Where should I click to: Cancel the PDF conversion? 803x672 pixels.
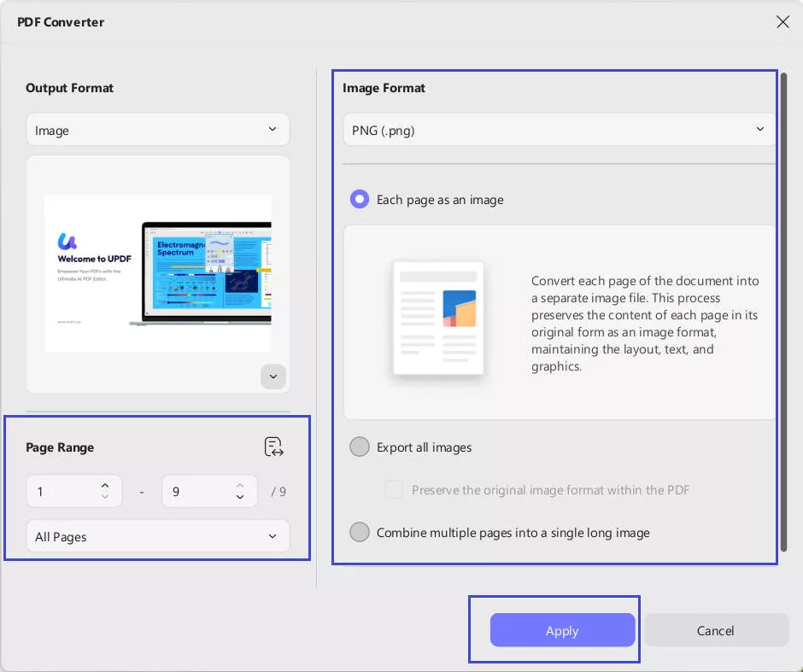(x=715, y=630)
